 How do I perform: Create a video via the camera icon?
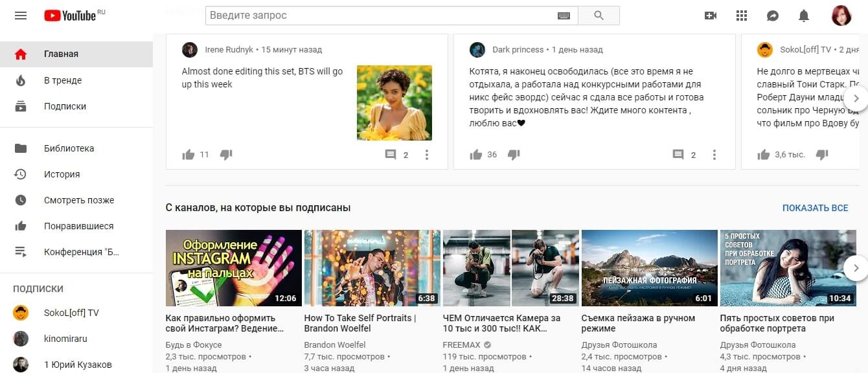[711, 15]
